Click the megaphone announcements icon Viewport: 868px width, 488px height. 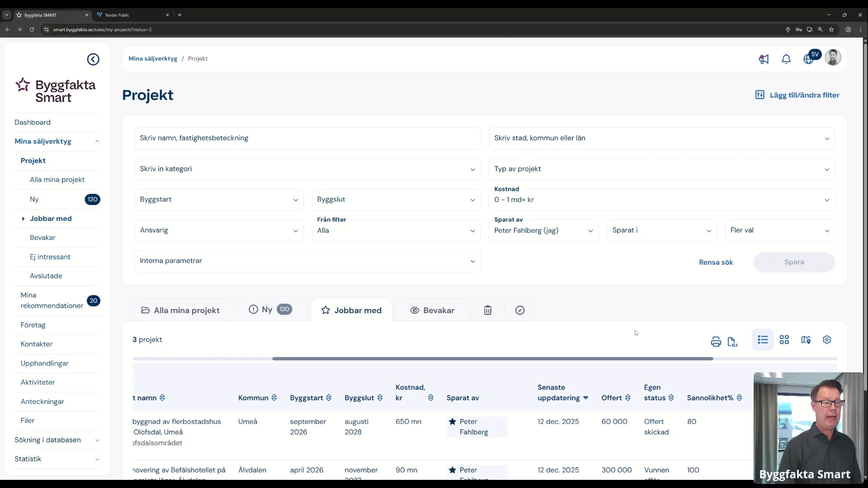[764, 59]
